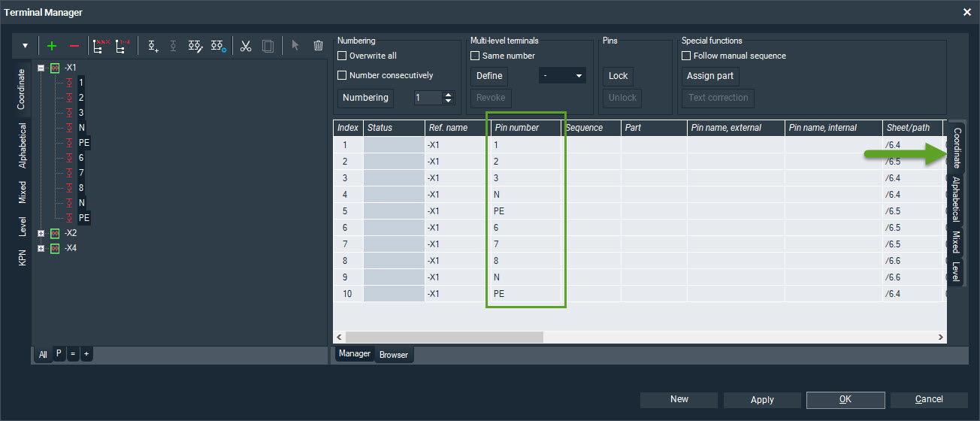The height and width of the screenshot is (421, 980).
Task: Click the red terminal icon beside tree item 3
Action: 69,113
